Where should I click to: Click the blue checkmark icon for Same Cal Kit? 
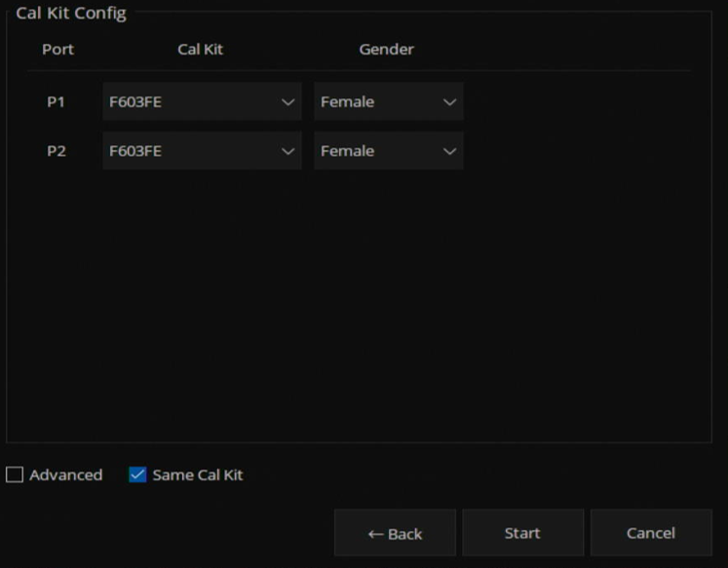pyautogui.click(x=137, y=474)
